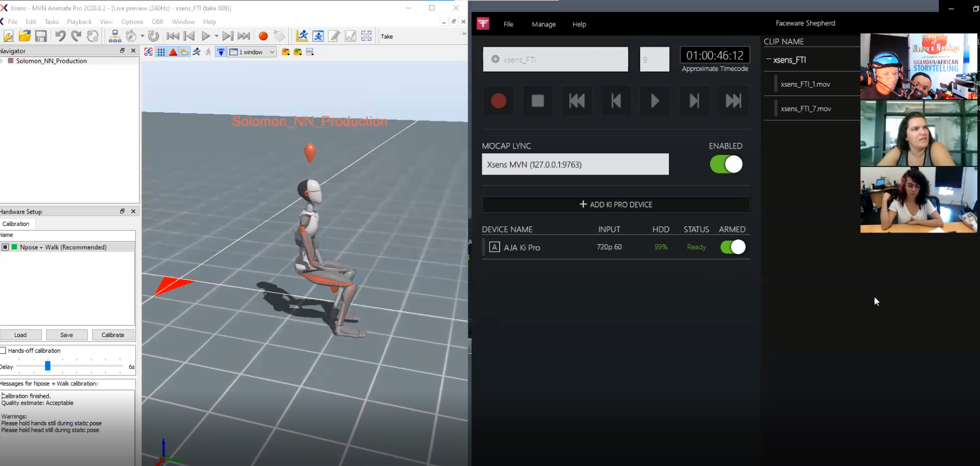Click the circular reset arrow icon after stopwatch
Screen dimensions: 980x466
[x=153, y=36]
